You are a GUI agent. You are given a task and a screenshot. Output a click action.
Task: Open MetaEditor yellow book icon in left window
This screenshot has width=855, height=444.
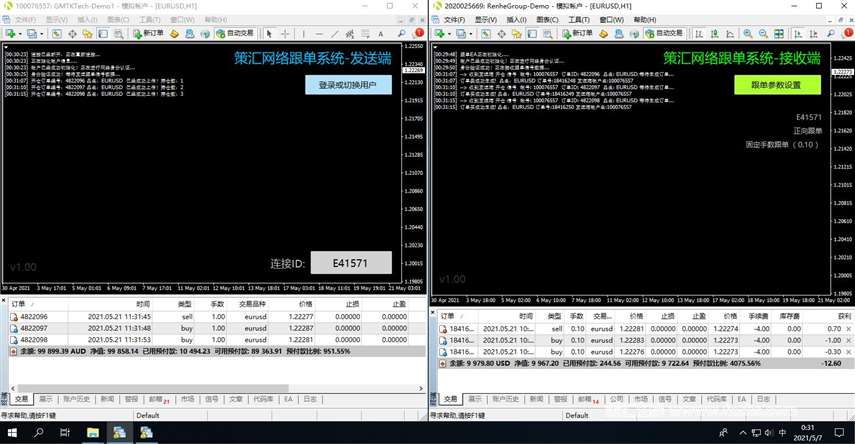click(x=174, y=34)
